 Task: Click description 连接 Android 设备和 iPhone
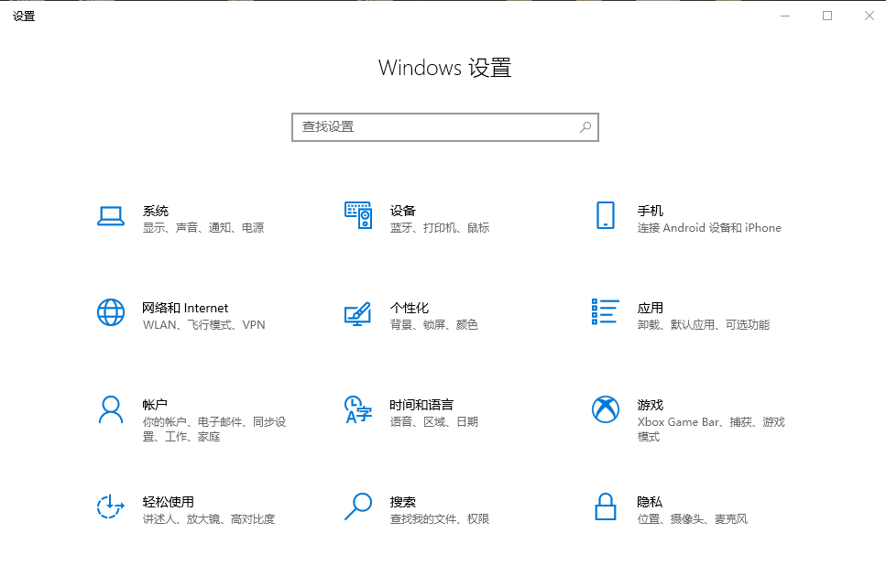709,228
